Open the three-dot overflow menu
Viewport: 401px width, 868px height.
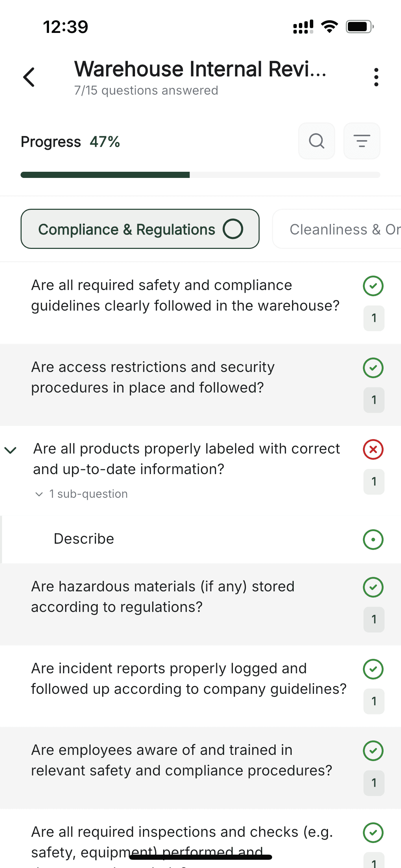[376, 76]
